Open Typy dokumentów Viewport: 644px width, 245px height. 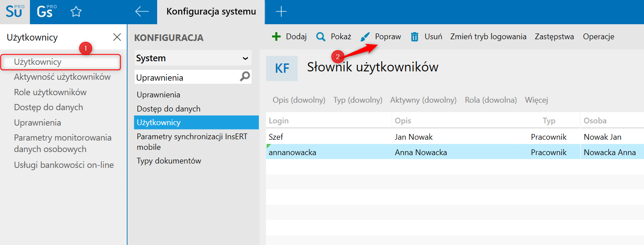pyautogui.click(x=169, y=160)
